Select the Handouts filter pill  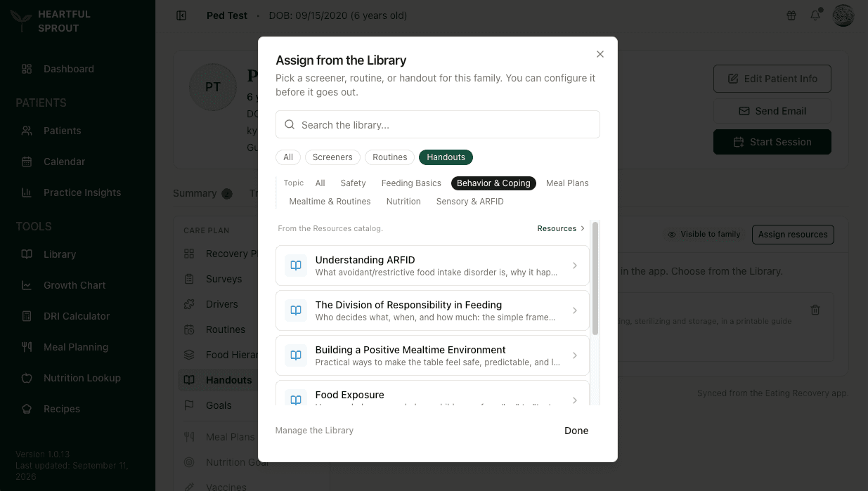[x=446, y=157]
